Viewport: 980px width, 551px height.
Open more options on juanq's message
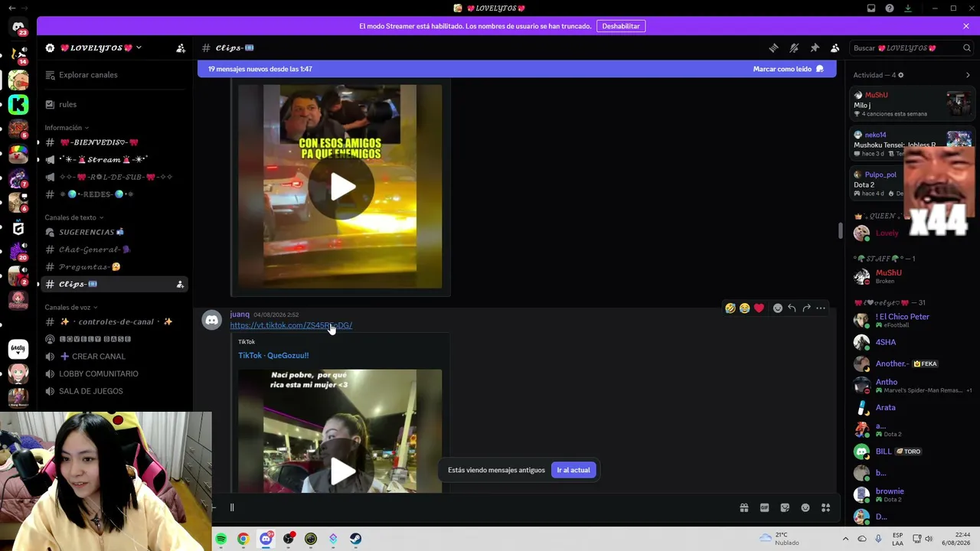click(821, 308)
